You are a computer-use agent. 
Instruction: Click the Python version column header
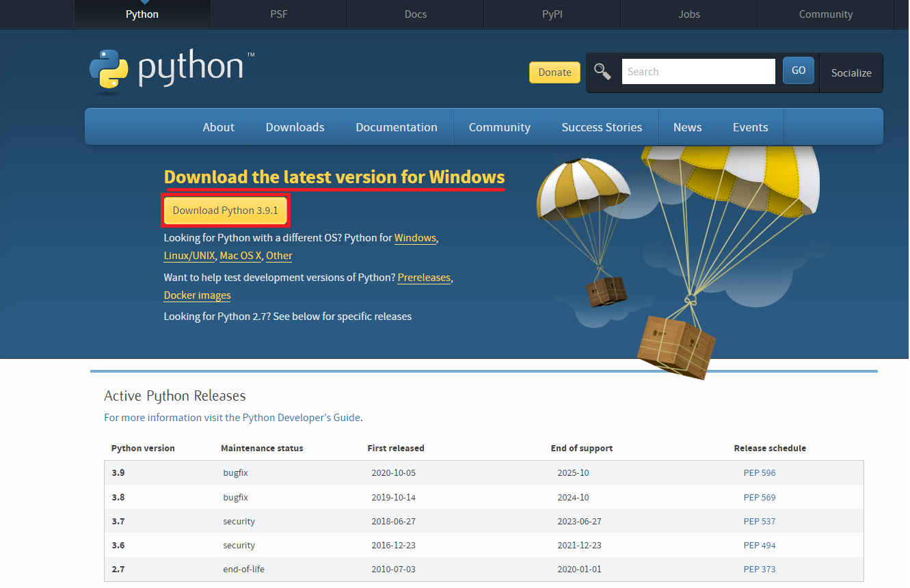click(x=143, y=449)
